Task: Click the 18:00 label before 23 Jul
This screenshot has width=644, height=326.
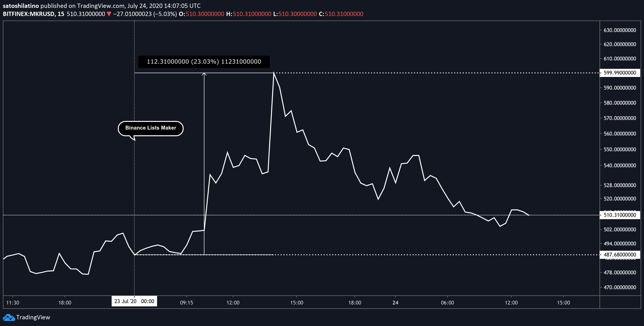Action: click(x=65, y=303)
